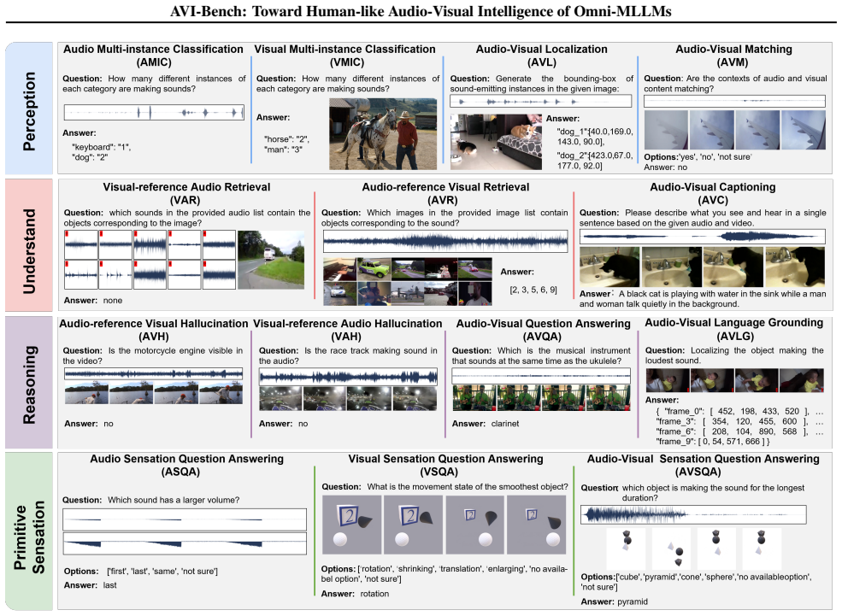Click the upper quieter waveform in ASQA

(x=185, y=519)
